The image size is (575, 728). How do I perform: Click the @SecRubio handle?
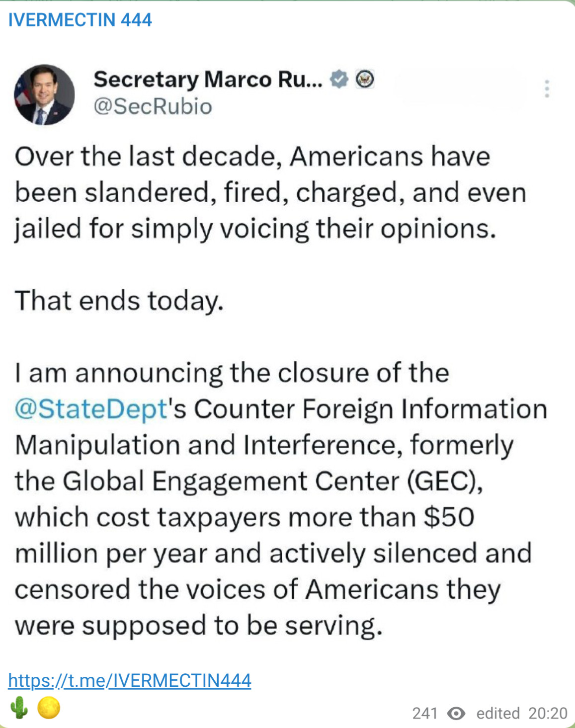click(x=153, y=106)
